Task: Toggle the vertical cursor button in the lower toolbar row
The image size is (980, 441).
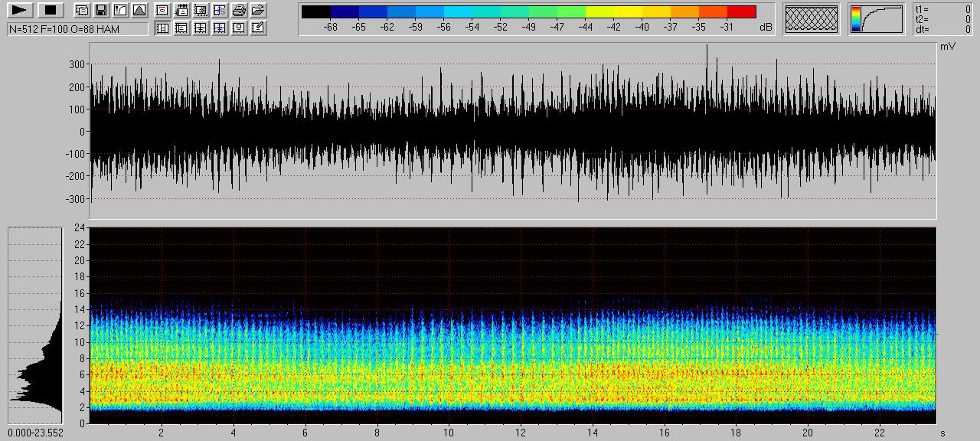Action: click(x=162, y=28)
